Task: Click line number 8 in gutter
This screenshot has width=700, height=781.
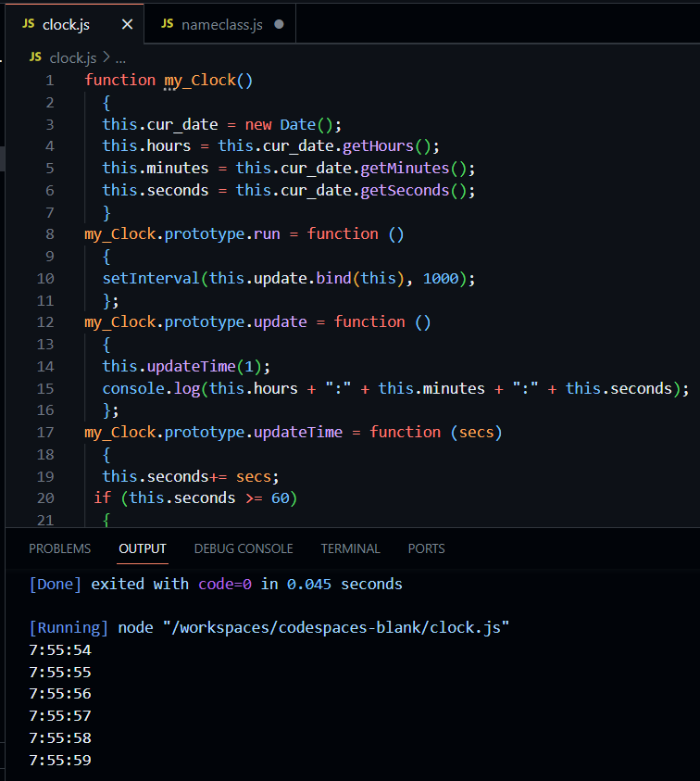Action: click(50, 234)
